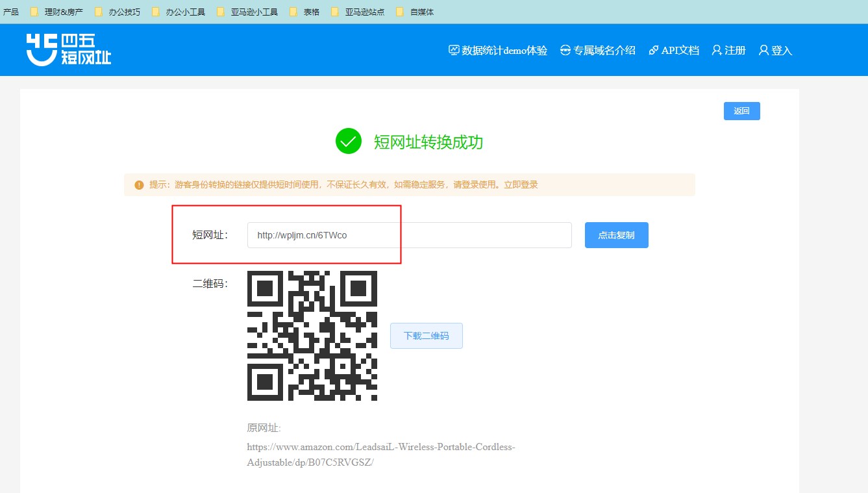Click the orange warning icon in the notice
The image size is (868, 493).
(139, 185)
